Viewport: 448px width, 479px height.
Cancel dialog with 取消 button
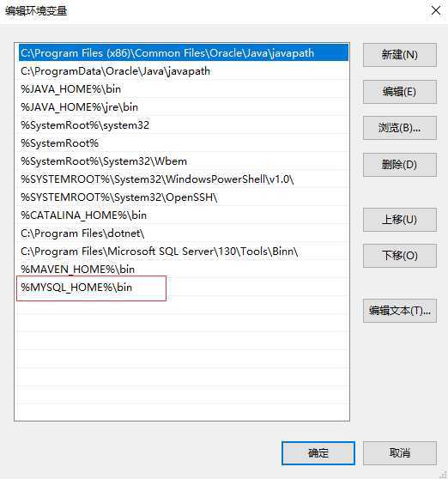[400, 453]
